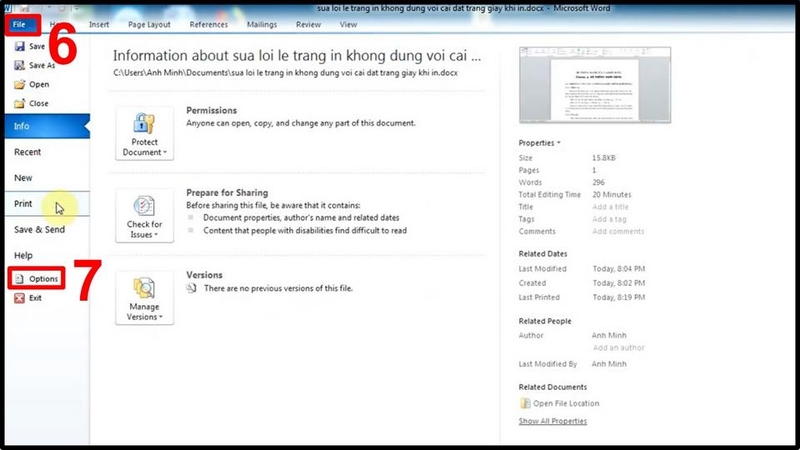Expand Manage Versions dropdown
The width and height of the screenshot is (800, 450).
(144, 298)
